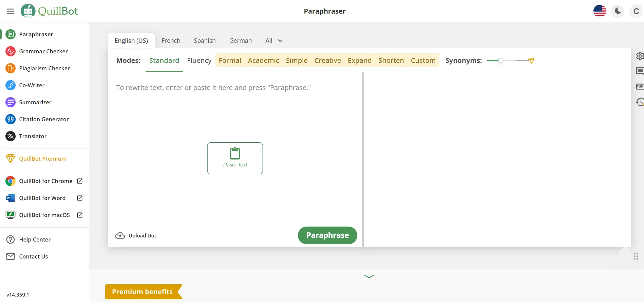This screenshot has width=644, height=303.
Task: Switch to the French language tab
Action: [171, 41]
